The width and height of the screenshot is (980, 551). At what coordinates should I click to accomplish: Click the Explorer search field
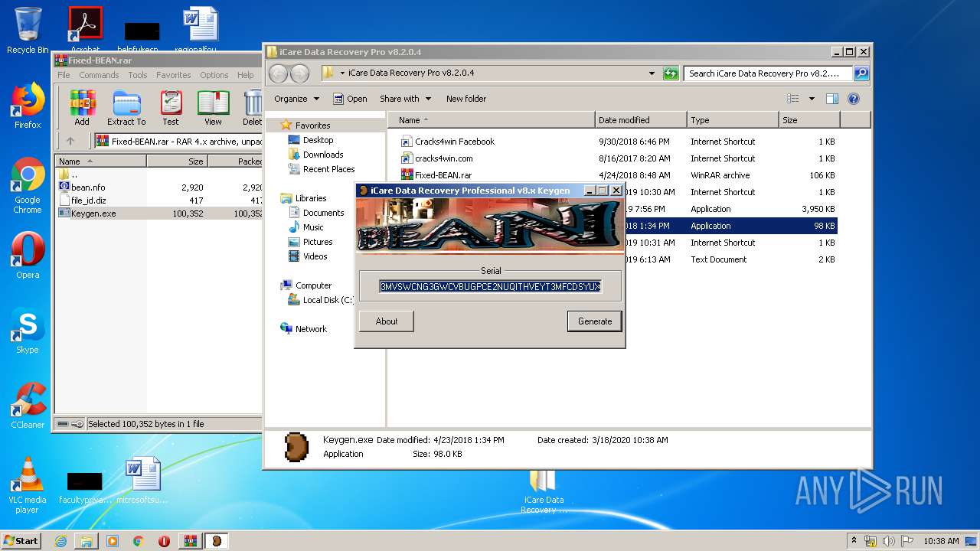[x=768, y=73]
